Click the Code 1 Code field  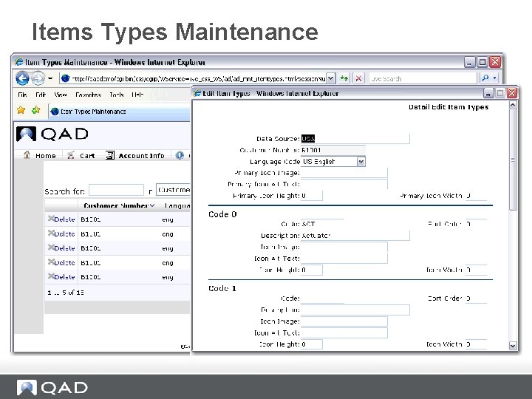[322, 299]
